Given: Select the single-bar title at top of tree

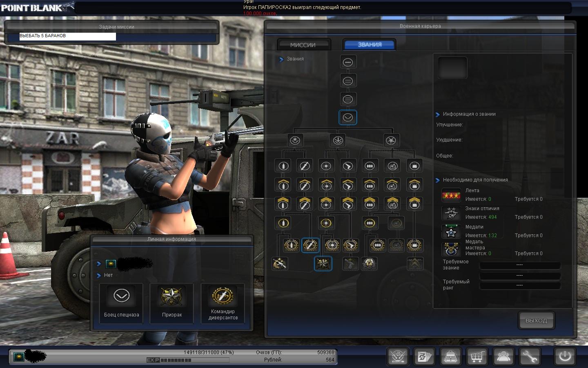Looking at the screenshot, I should click(x=348, y=62).
